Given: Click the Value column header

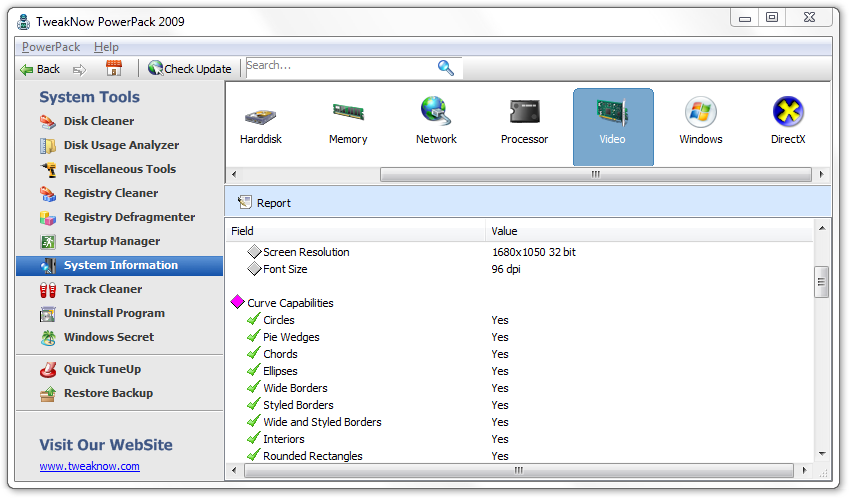Looking at the screenshot, I should pos(649,231).
